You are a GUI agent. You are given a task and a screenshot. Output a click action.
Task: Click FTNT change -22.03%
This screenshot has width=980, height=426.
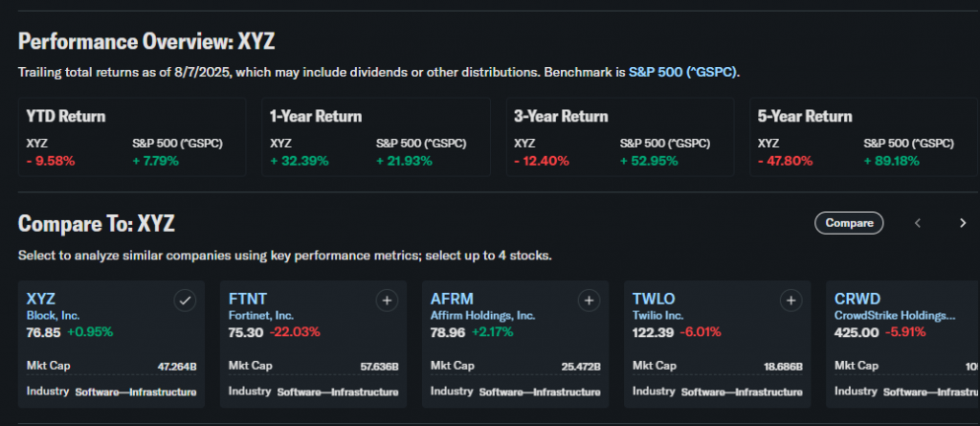pos(295,332)
